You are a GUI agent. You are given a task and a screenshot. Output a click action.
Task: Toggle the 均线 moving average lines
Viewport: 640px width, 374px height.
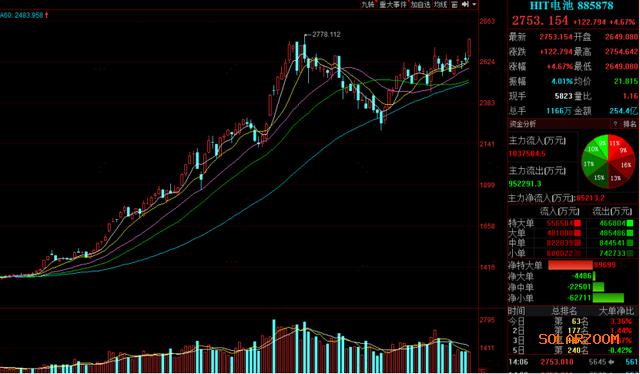coord(440,4)
